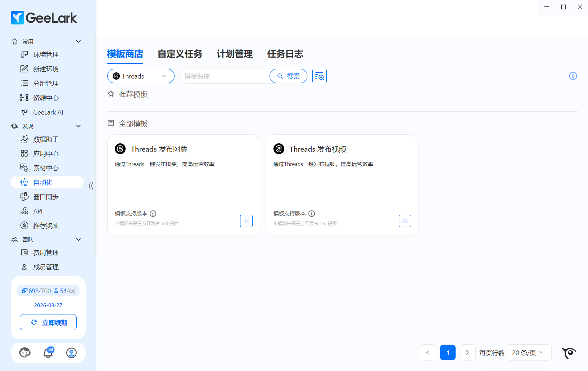588x371 pixels.
Task: Collapse the 发现 sidebar section
Action: [x=78, y=126]
